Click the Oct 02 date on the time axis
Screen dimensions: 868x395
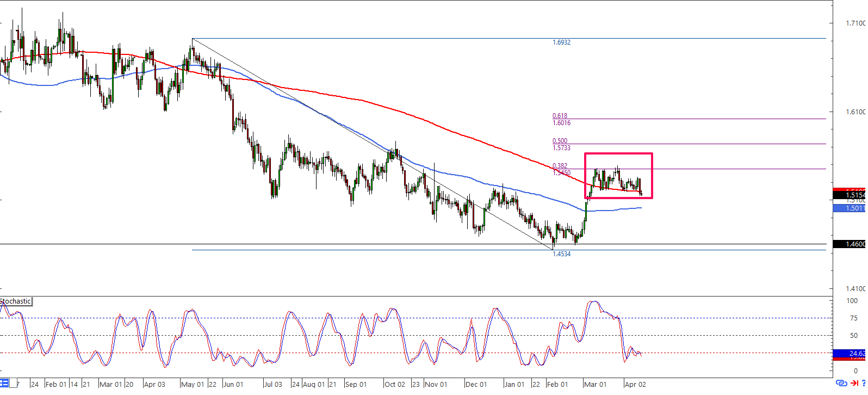(395, 384)
